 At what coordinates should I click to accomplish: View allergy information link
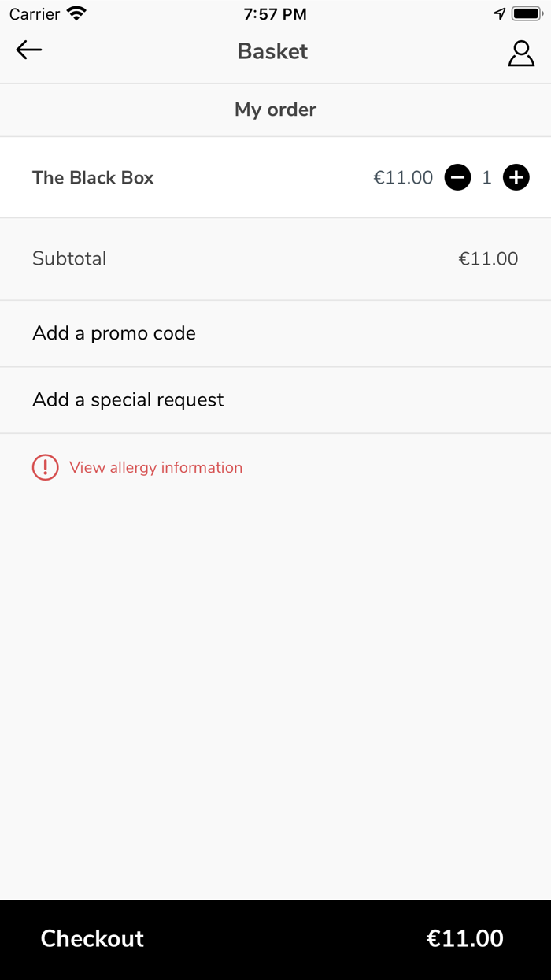[156, 468]
